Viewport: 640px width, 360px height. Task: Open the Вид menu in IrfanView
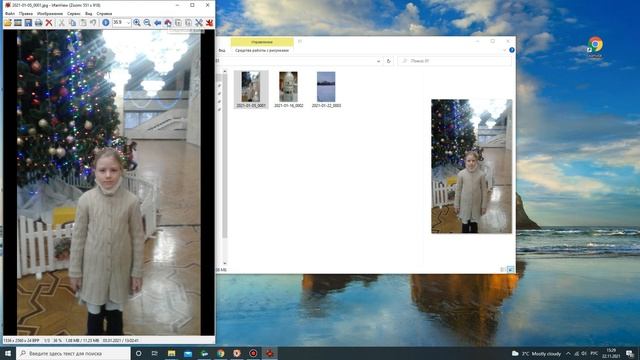tap(89, 13)
